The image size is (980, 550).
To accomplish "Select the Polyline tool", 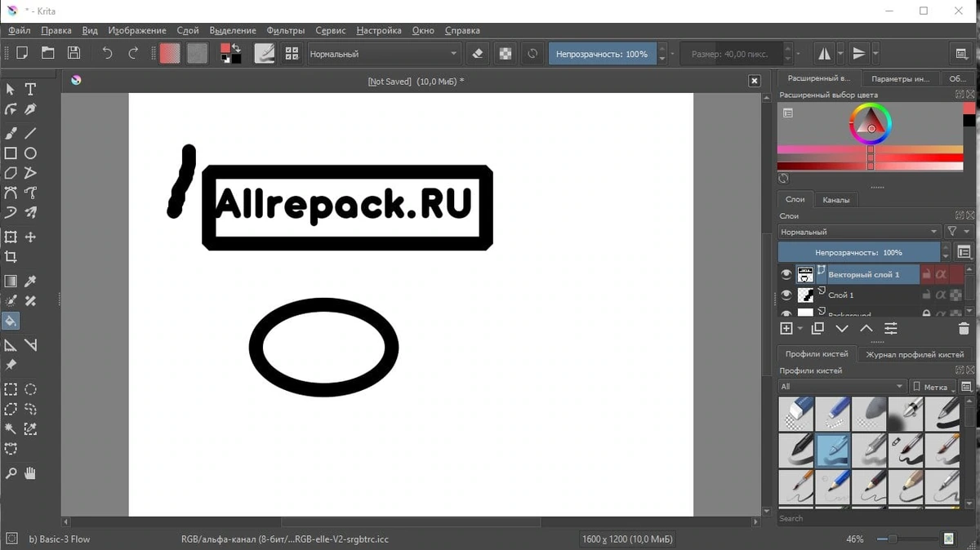I will click(x=30, y=173).
